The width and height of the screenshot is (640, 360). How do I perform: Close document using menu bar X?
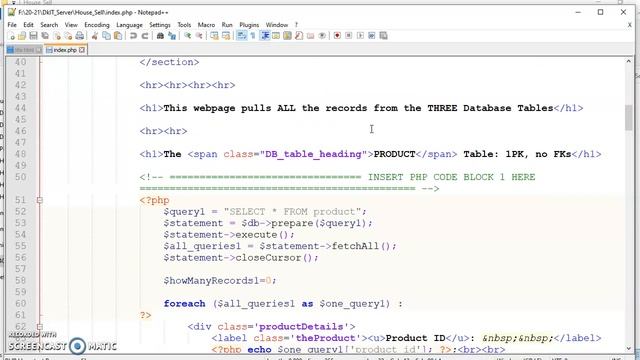coord(629,25)
